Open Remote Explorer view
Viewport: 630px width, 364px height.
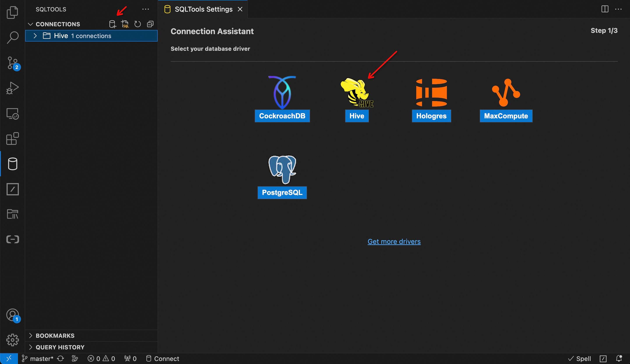12,114
